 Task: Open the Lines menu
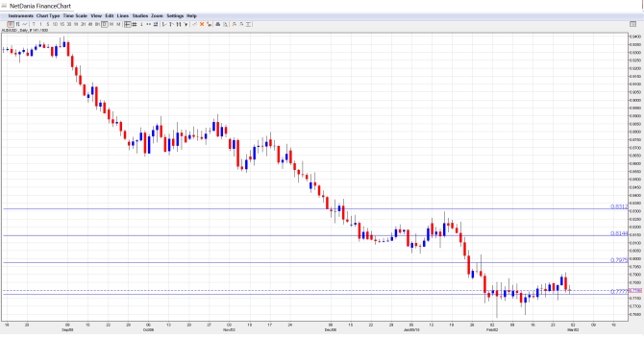point(123,16)
